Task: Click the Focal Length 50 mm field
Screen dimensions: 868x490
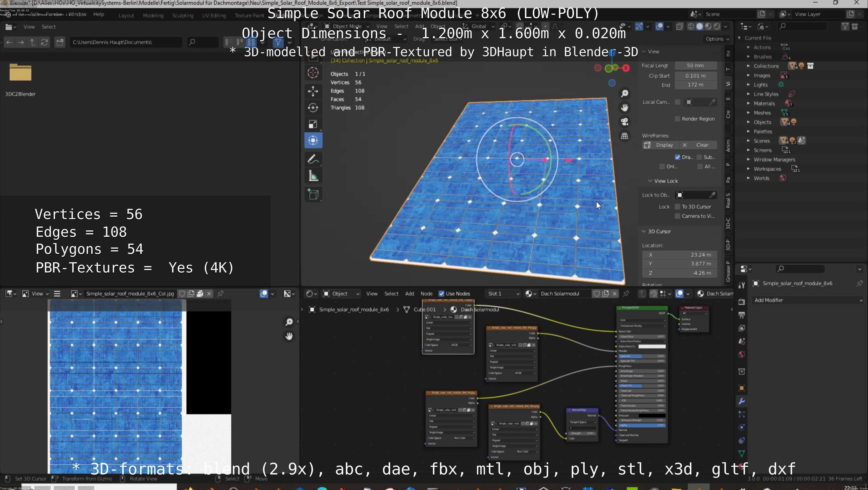Action: (695, 66)
